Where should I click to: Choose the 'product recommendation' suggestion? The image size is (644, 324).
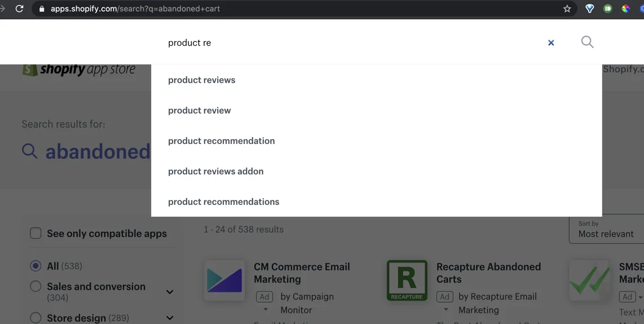pos(221,141)
